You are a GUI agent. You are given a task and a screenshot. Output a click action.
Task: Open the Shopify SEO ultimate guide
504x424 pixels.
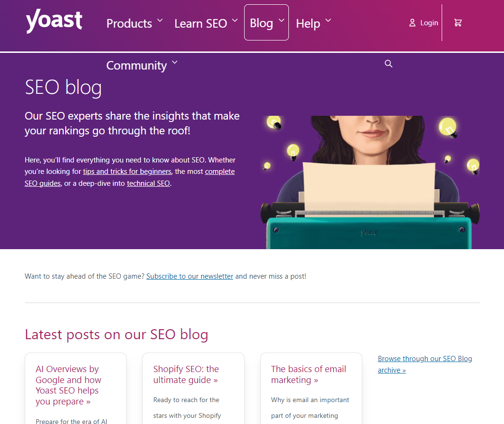(x=186, y=374)
